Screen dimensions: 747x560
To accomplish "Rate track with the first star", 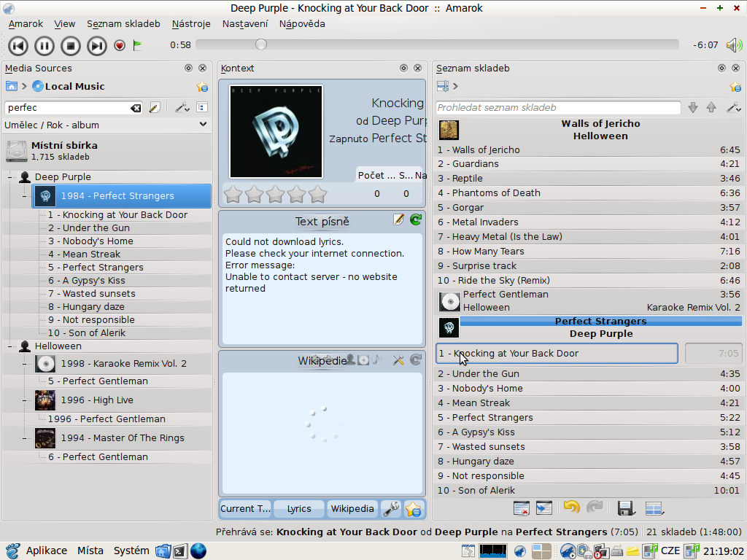I will [233, 194].
